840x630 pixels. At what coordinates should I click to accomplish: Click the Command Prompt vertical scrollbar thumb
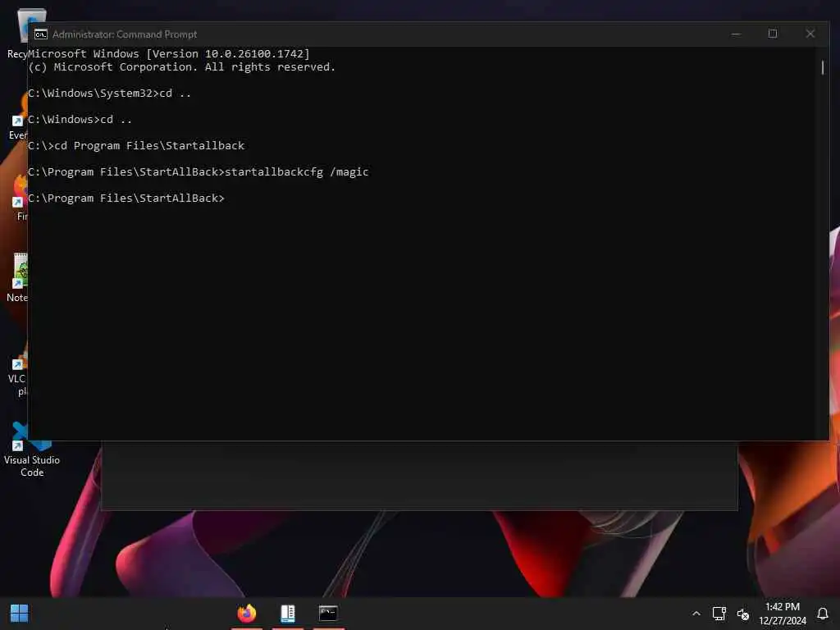click(x=822, y=67)
